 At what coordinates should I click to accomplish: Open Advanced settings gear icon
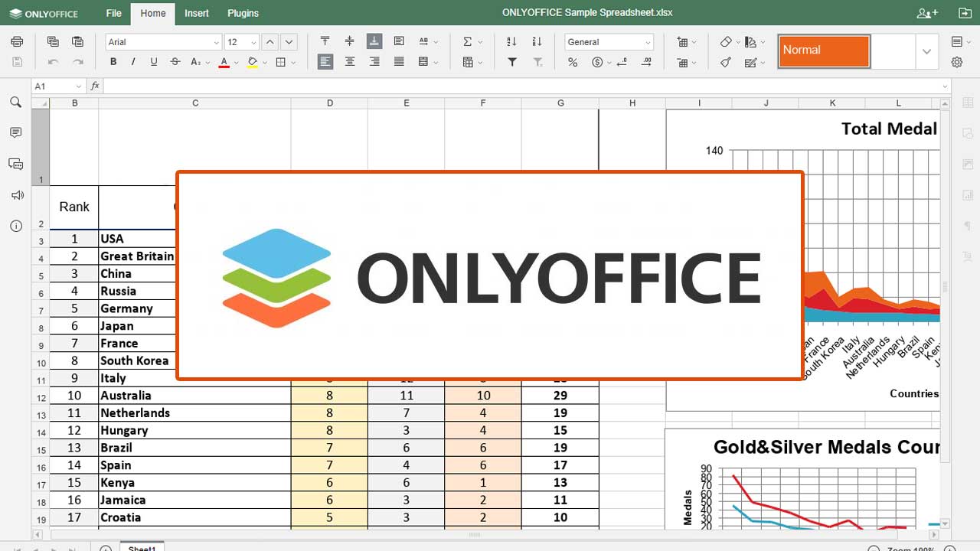click(957, 62)
